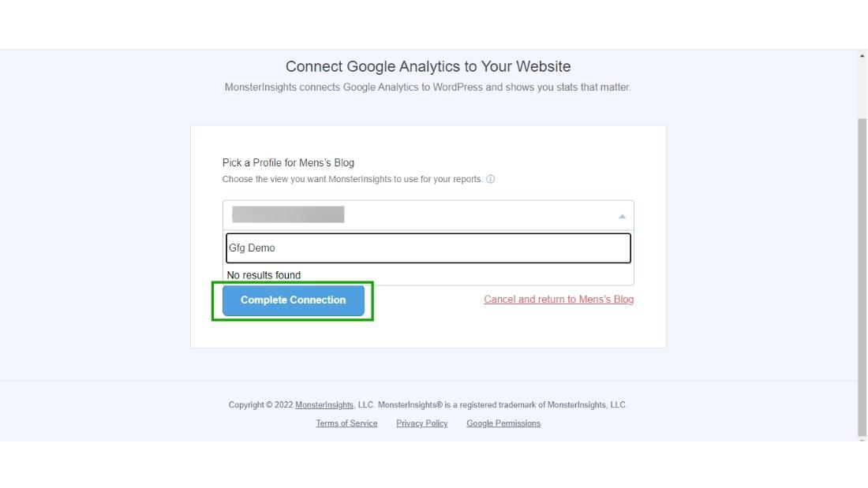Cancel and return to Mens's Blog
The width and height of the screenshot is (868, 488).
(559, 300)
